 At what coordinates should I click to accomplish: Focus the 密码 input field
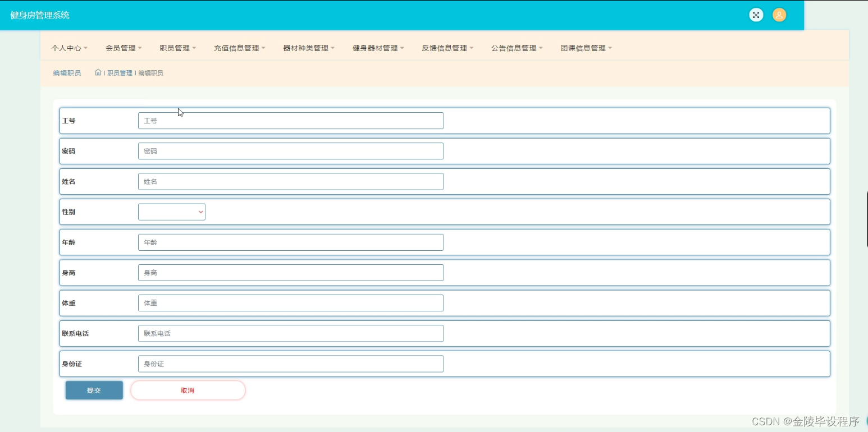(x=291, y=151)
